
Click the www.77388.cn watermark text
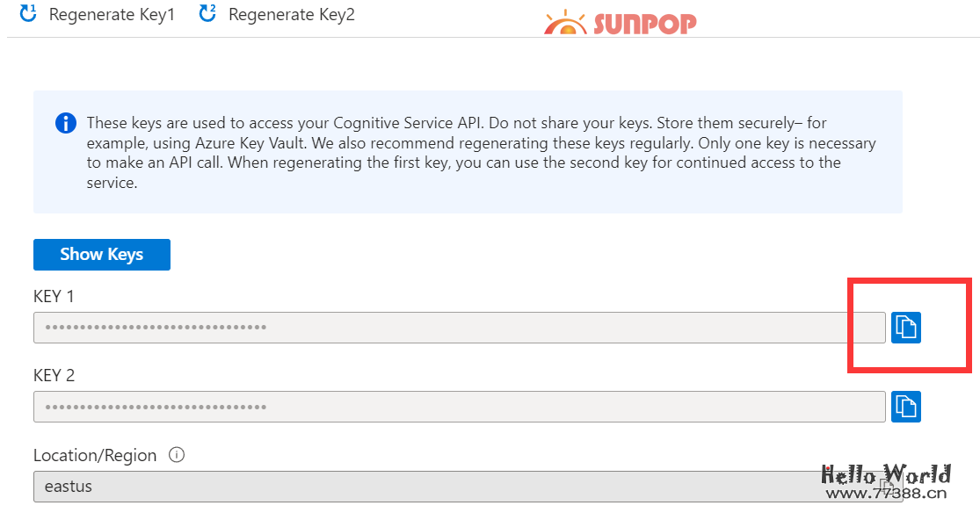point(885,493)
